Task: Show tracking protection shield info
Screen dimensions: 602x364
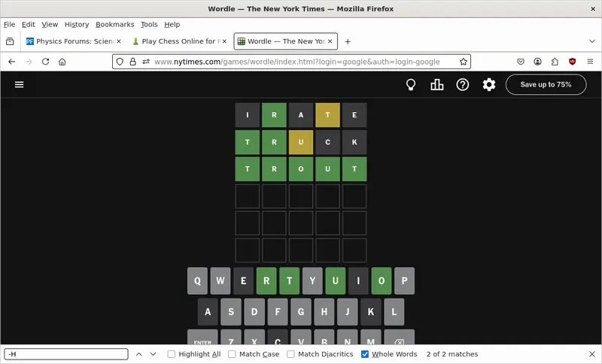Action: coord(120,62)
